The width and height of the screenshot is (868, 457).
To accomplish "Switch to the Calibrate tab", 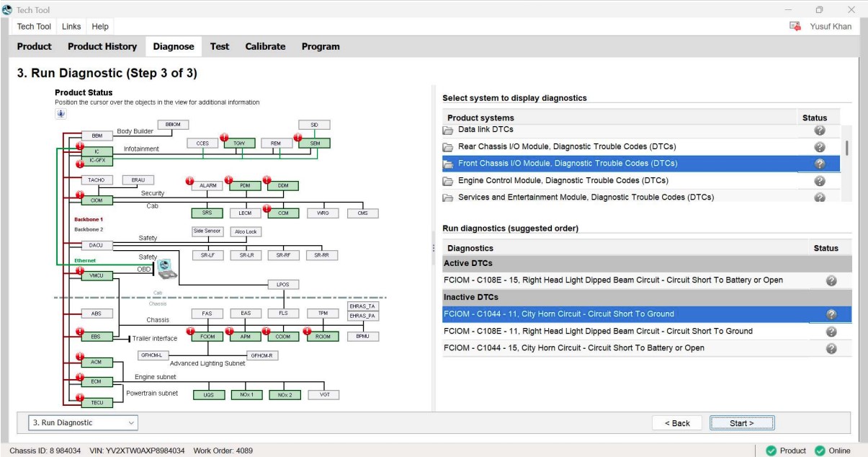I will pos(265,46).
